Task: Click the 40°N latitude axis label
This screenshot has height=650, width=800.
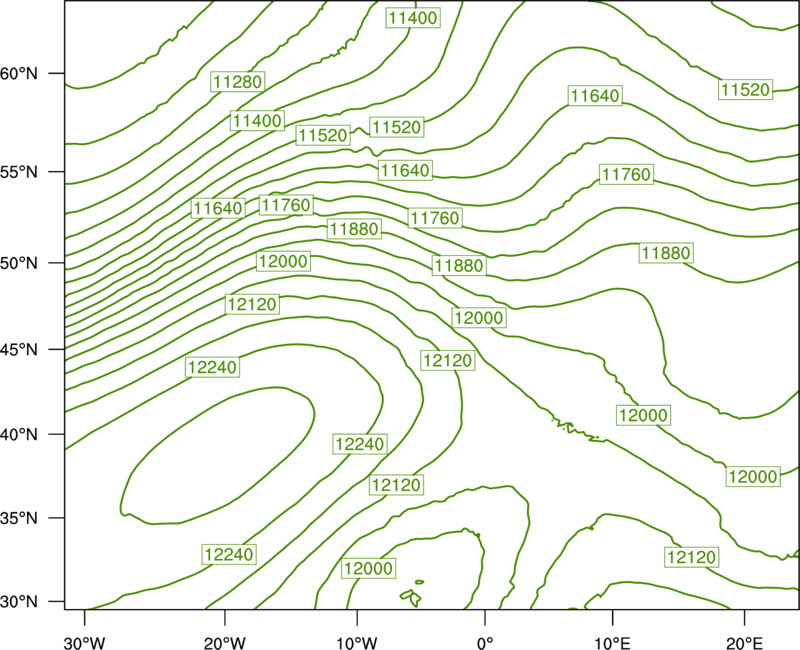Action: (x=19, y=435)
